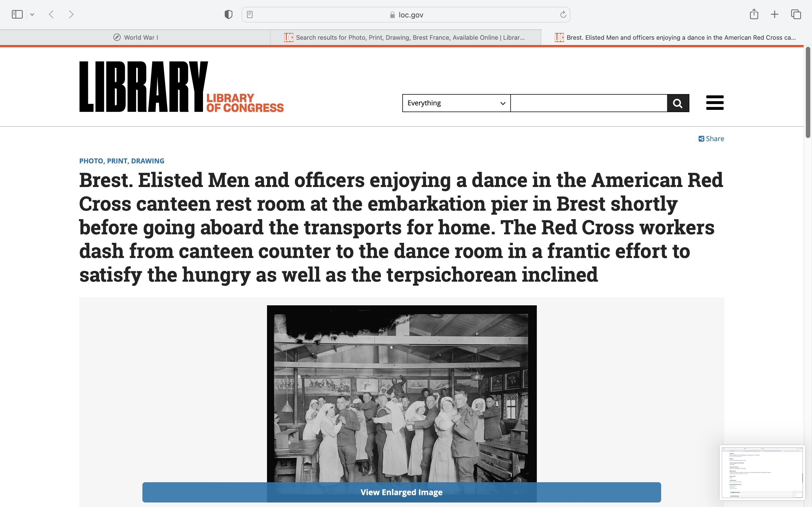This screenshot has width=812, height=507.
Task: Open the sidebar options dropdown chevron
Action: (x=32, y=14)
